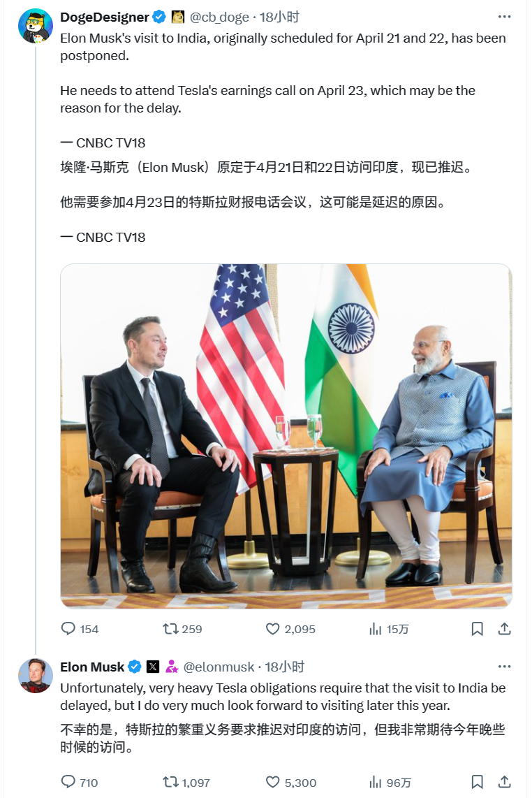Share DogeDesigner's post
532x798 pixels.
(x=503, y=629)
